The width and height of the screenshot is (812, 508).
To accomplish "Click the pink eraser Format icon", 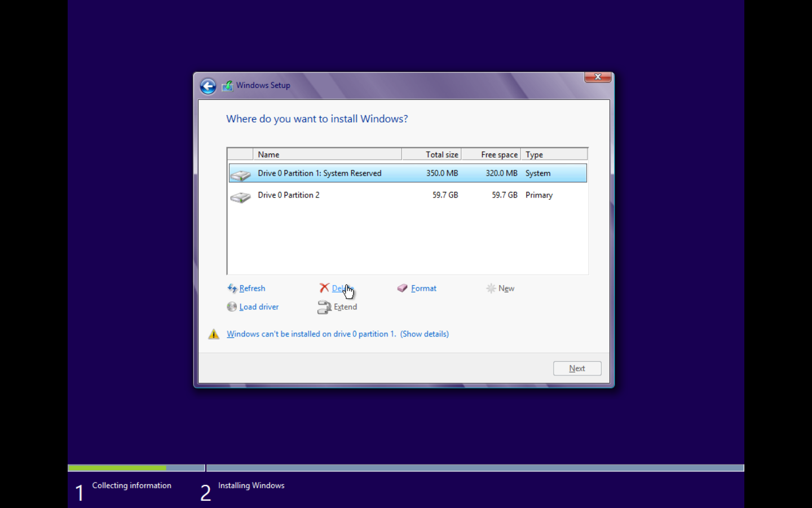I will click(x=403, y=288).
